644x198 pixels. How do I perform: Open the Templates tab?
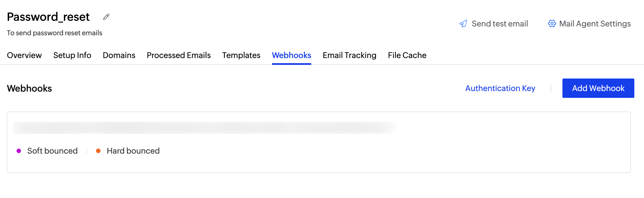(x=241, y=55)
